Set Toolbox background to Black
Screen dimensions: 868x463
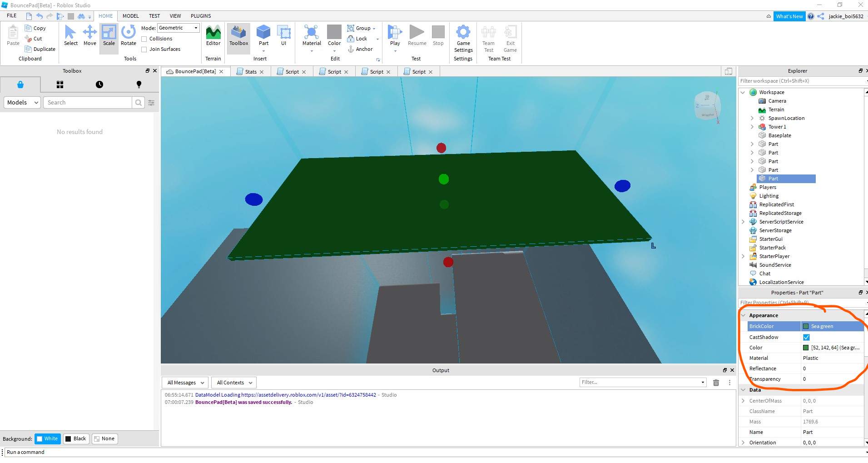point(76,439)
